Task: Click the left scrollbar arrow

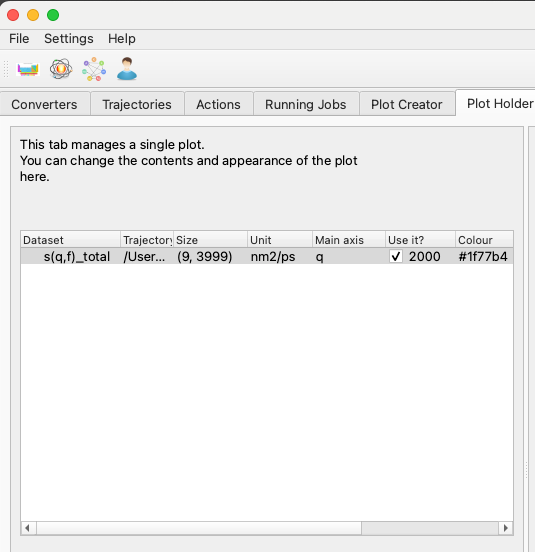Action: pos(28,528)
